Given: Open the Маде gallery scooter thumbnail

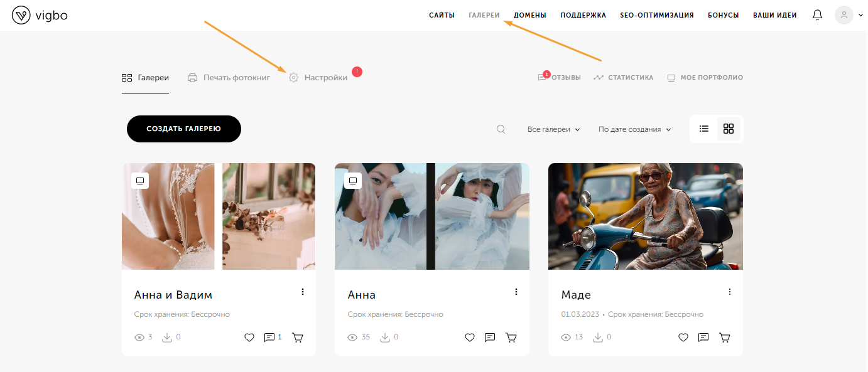Looking at the screenshot, I should (x=646, y=216).
